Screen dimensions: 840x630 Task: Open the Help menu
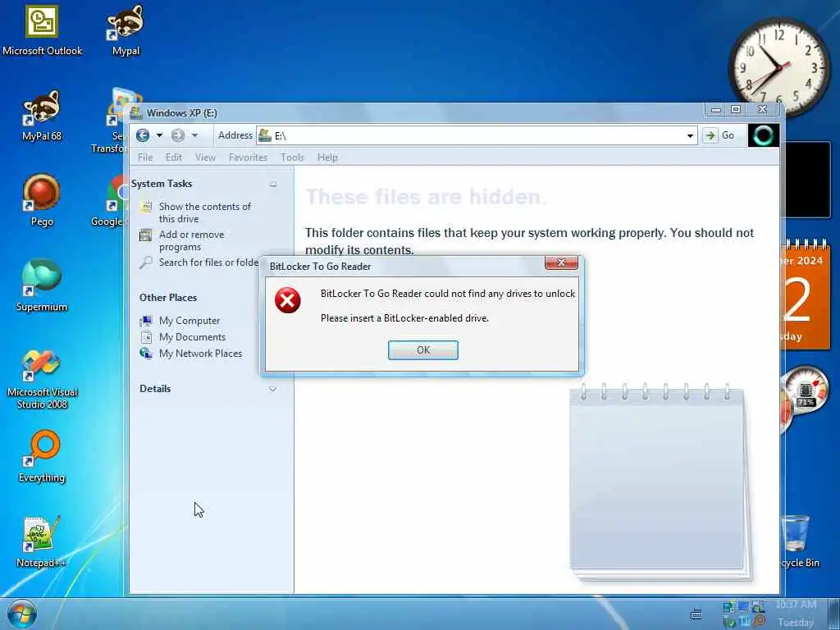tap(327, 157)
